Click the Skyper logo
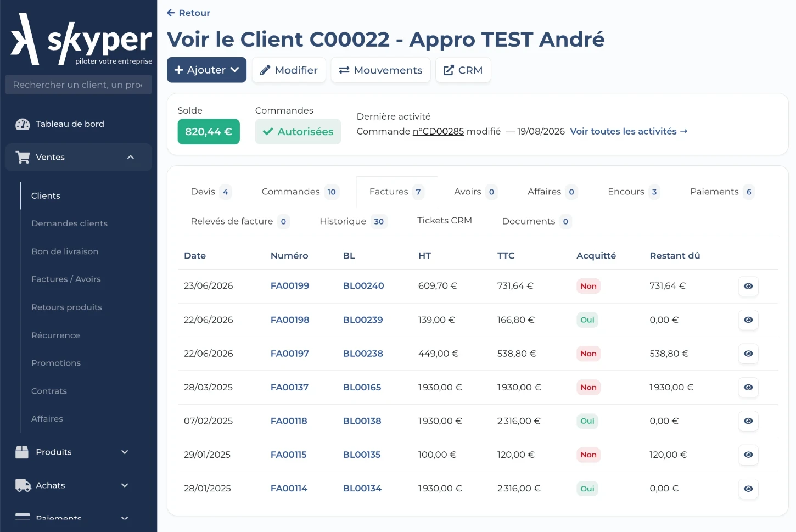796x532 pixels. [x=81, y=39]
